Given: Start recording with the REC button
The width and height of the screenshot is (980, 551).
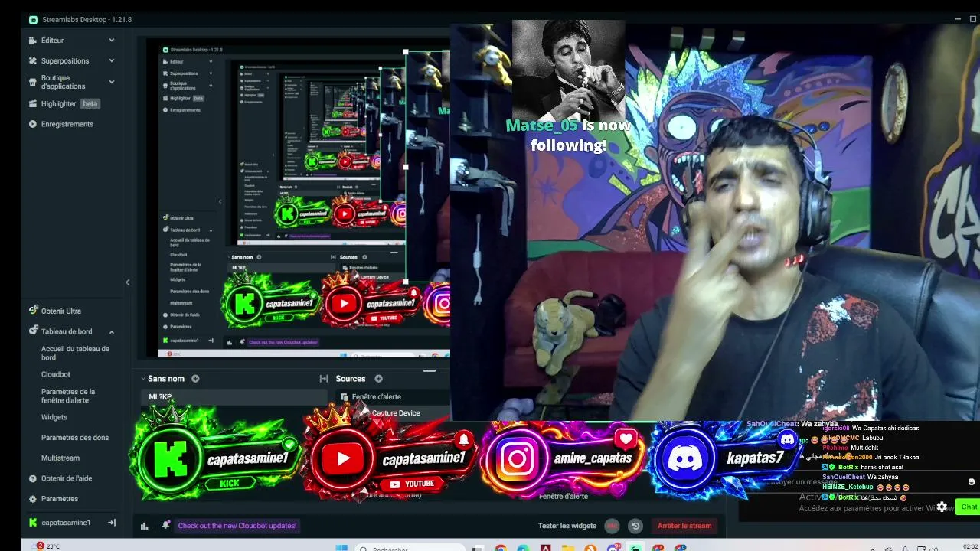Looking at the screenshot, I should pyautogui.click(x=612, y=526).
